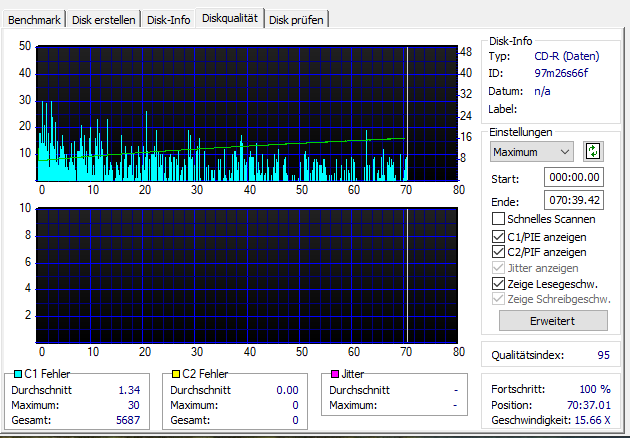
Task: Click the disc ID 97m26s66f
Action: tap(561, 73)
